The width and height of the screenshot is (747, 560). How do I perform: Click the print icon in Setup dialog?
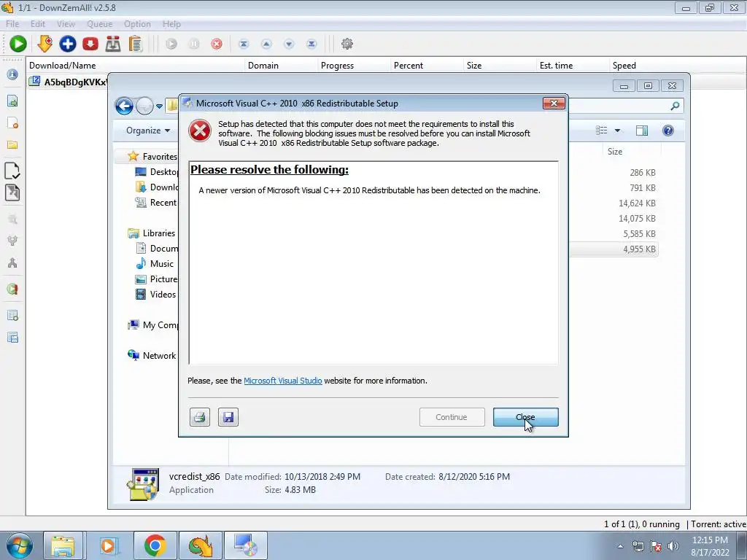(200, 417)
